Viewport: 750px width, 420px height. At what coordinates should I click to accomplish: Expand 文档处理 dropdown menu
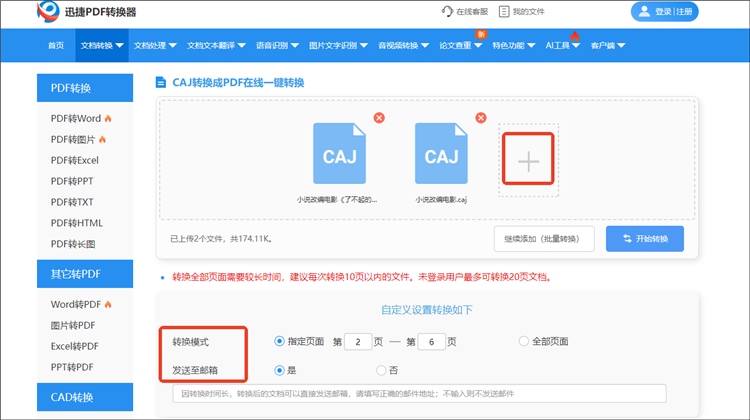coord(155,46)
